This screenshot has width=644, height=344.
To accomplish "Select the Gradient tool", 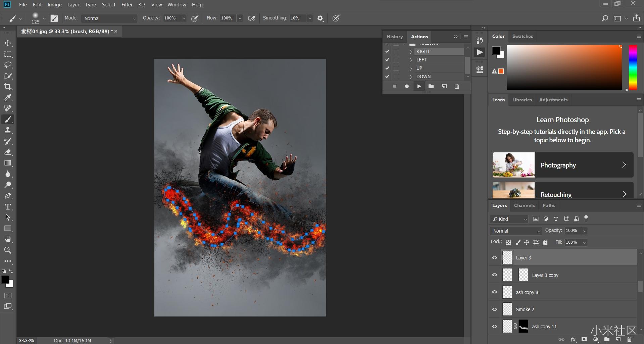I will point(8,163).
